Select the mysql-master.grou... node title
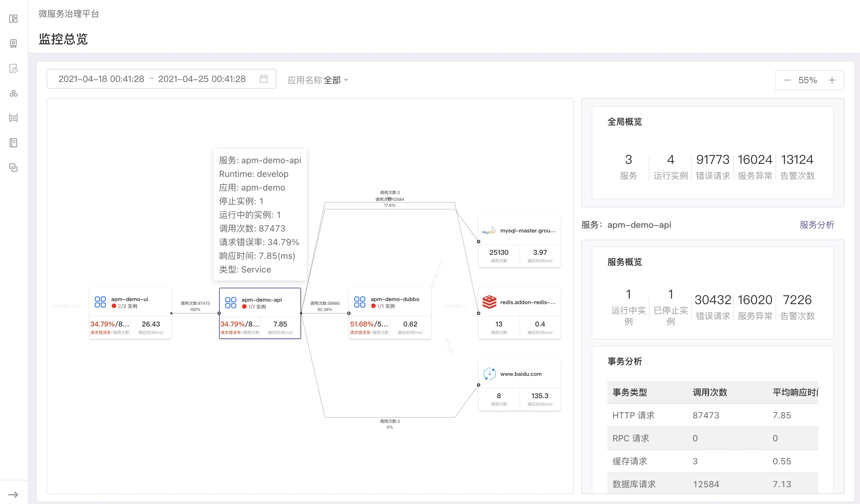 (x=528, y=231)
